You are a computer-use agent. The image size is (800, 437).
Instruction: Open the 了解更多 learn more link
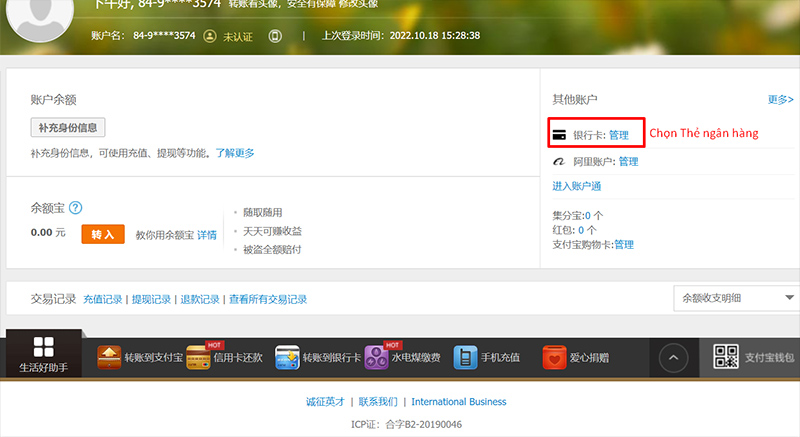pos(235,153)
